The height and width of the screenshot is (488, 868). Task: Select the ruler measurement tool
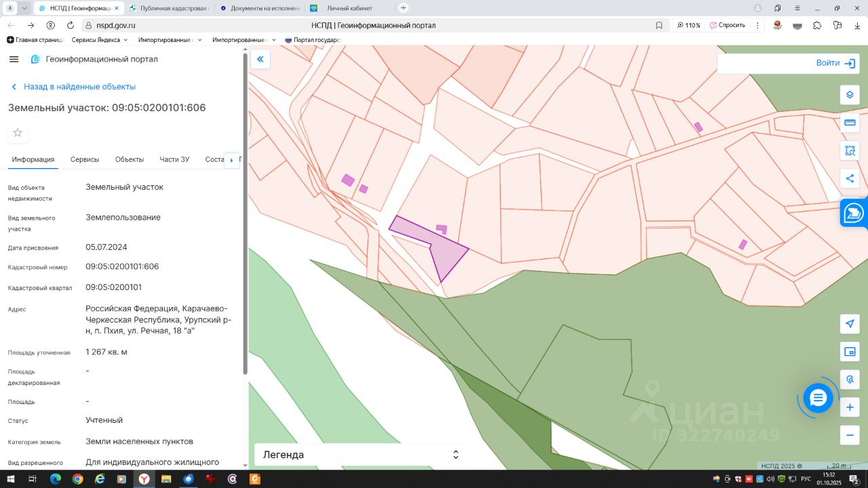[850, 123]
